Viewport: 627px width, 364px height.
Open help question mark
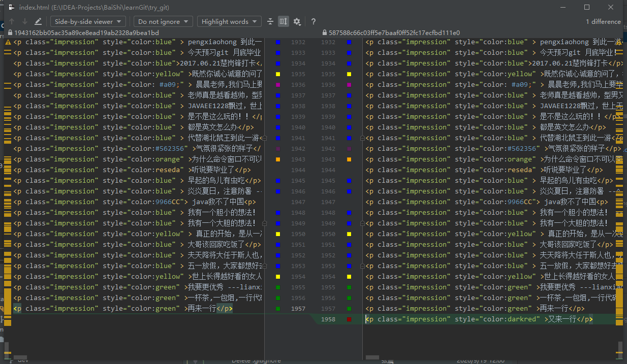(x=313, y=21)
